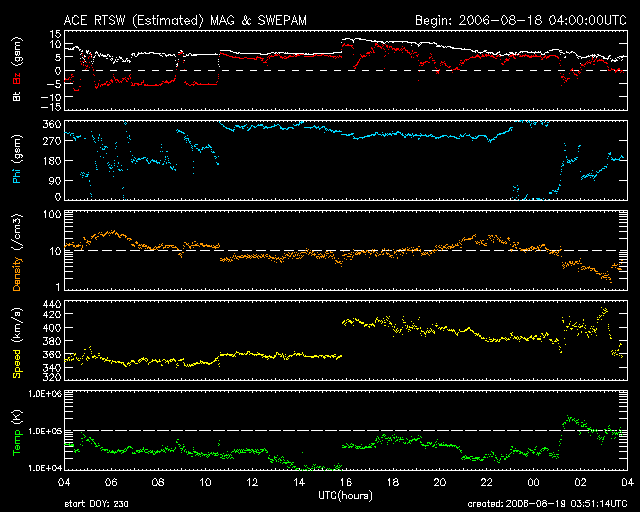Click the '20' hour tick label
The image size is (640, 512).
pyautogui.click(x=440, y=482)
